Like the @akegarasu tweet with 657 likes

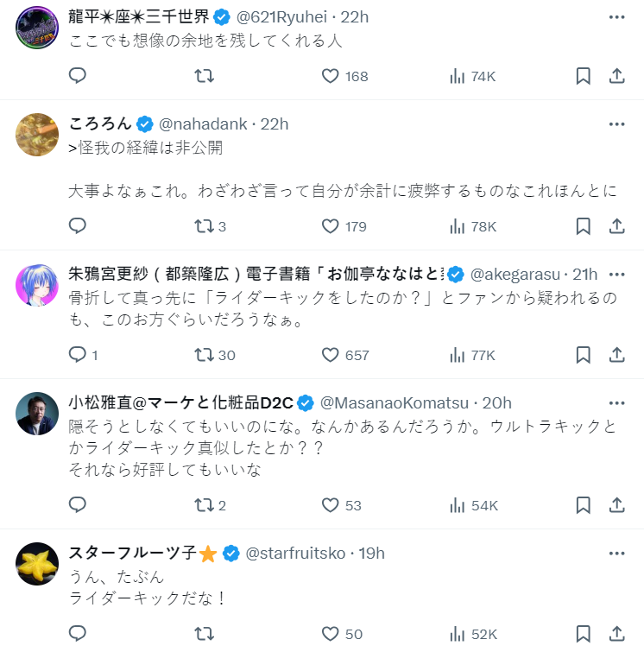(x=330, y=355)
